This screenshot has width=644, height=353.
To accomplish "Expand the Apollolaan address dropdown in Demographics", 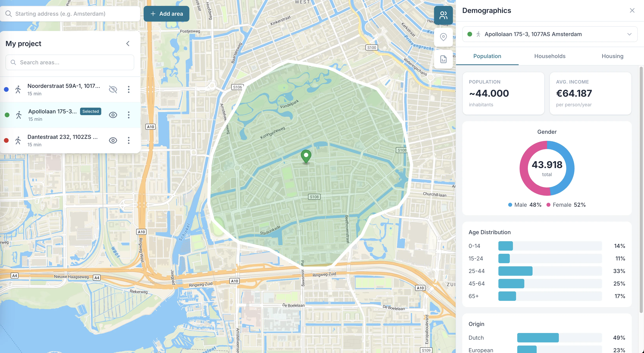I will pos(629,34).
